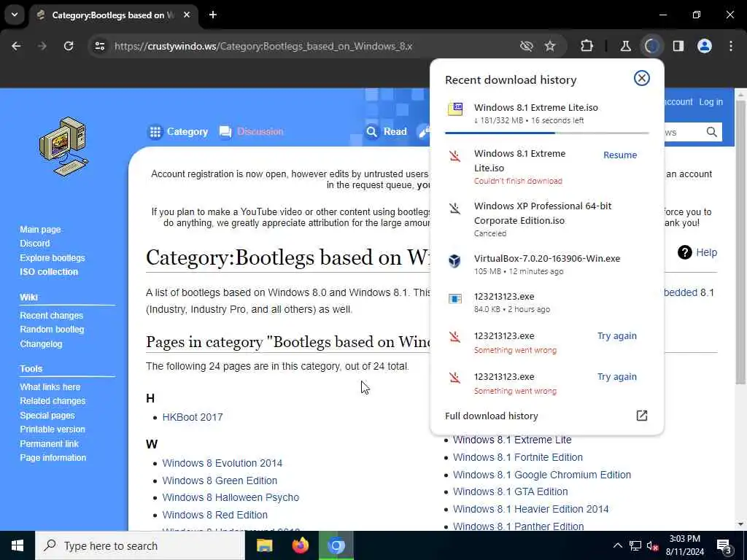Open Printable version link

pos(53,429)
